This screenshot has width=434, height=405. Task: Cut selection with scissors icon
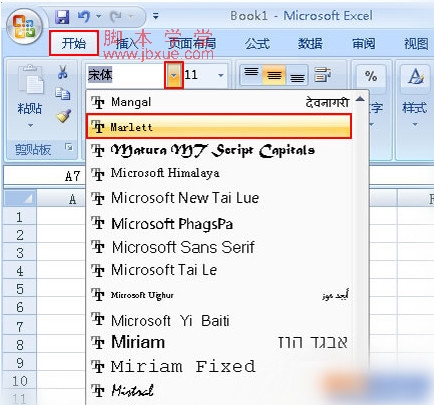point(63,72)
